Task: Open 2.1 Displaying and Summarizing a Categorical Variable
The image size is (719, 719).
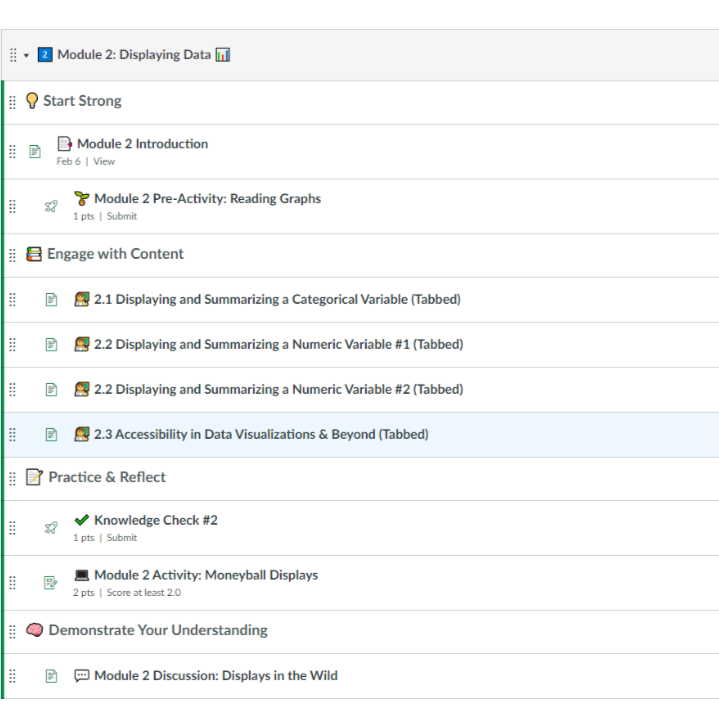Action: click(277, 299)
